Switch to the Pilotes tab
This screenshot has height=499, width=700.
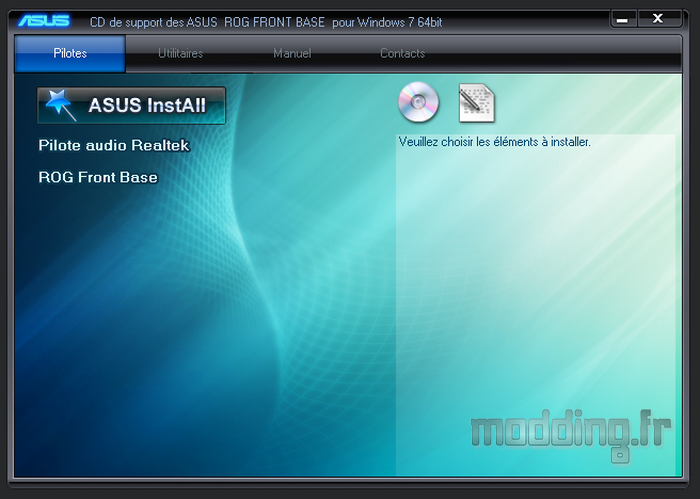(x=70, y=54)
